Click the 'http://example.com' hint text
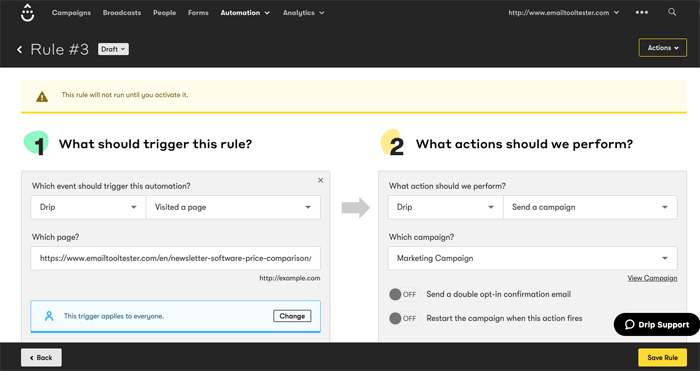 (x=290, y=278)
